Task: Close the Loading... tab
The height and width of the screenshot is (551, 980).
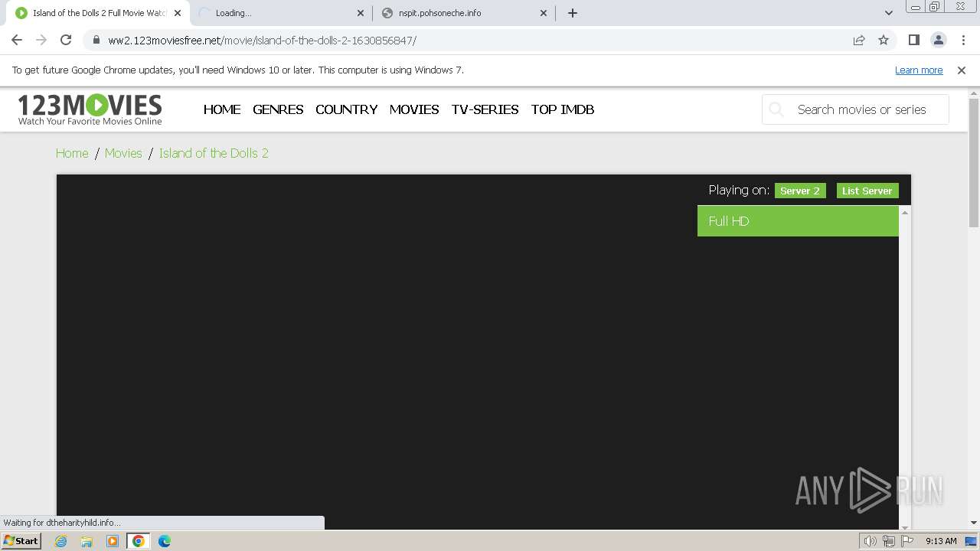Action: pyautogui.click(x=361, y=13)
